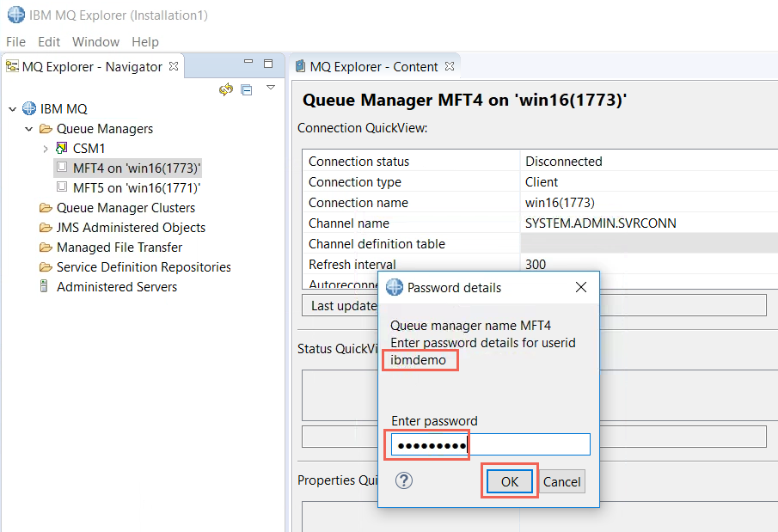The width and height of the screenshot is (778, 532).
Task: Click the Queue Managers folder icon
Action: click(x=46, y=129)
